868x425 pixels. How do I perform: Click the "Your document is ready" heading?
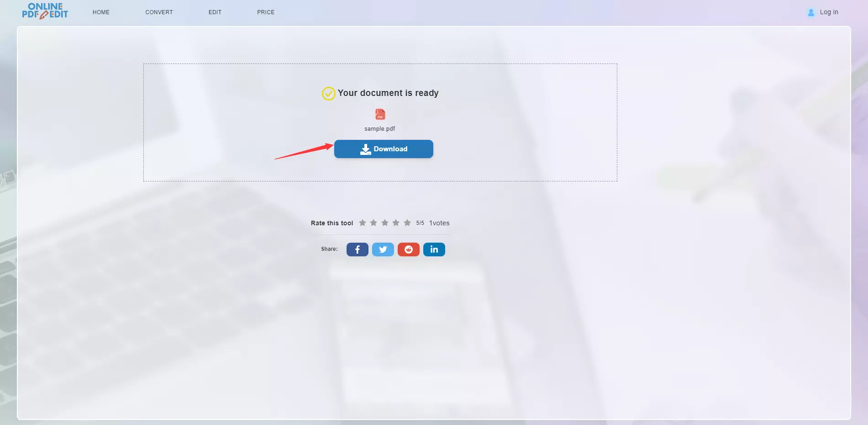[x=388, y=93]
